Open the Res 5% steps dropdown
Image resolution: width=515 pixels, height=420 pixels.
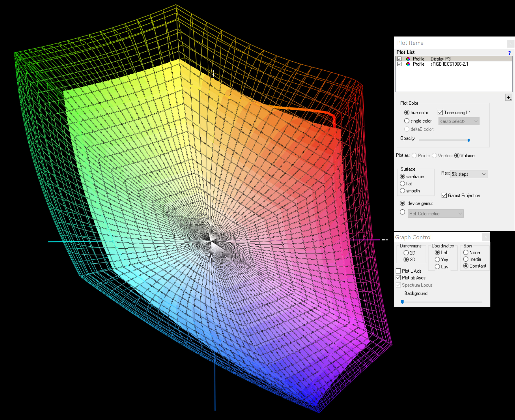tap(468, 174)
